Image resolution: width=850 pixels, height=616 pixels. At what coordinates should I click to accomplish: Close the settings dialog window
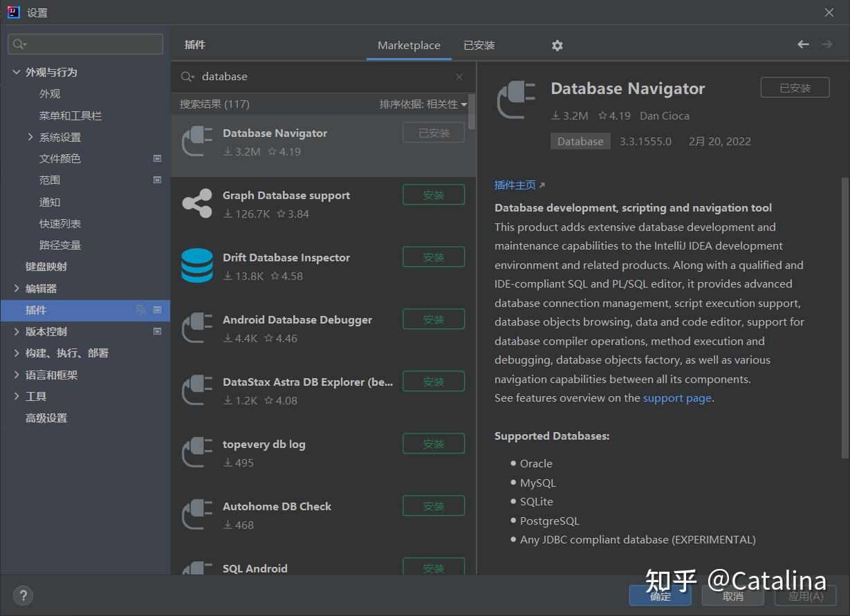coord(829,12)
